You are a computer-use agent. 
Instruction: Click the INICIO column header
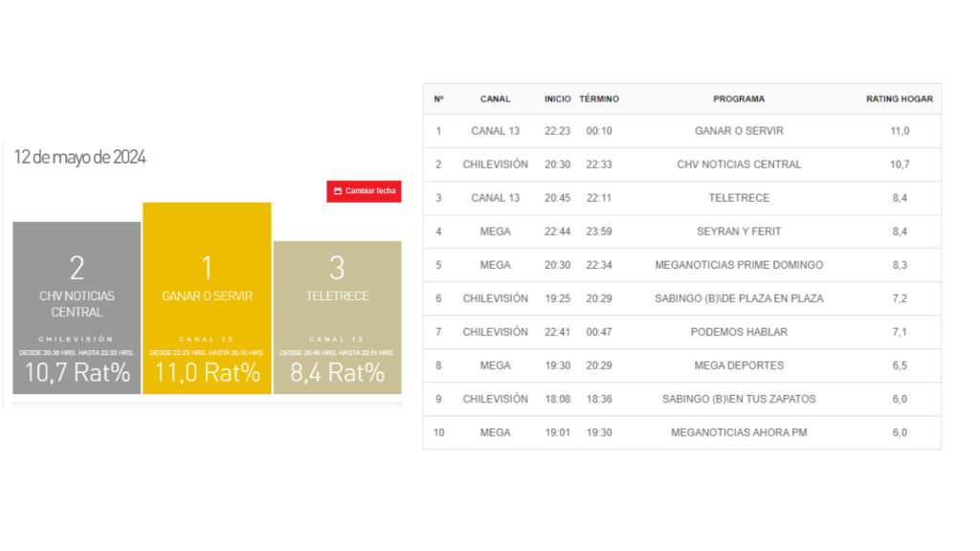[558, 99]
